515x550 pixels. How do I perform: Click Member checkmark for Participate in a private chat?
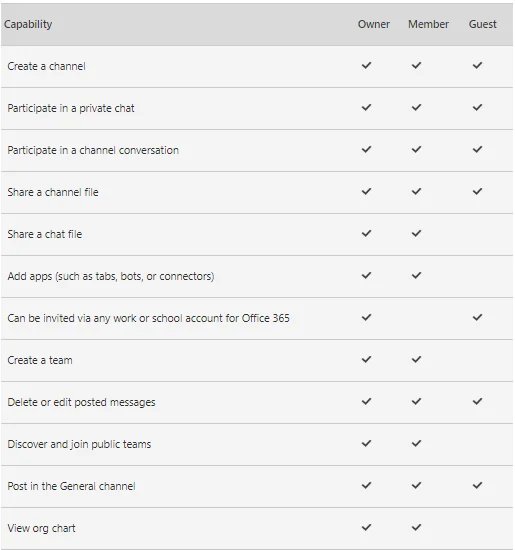click(416, 107)
